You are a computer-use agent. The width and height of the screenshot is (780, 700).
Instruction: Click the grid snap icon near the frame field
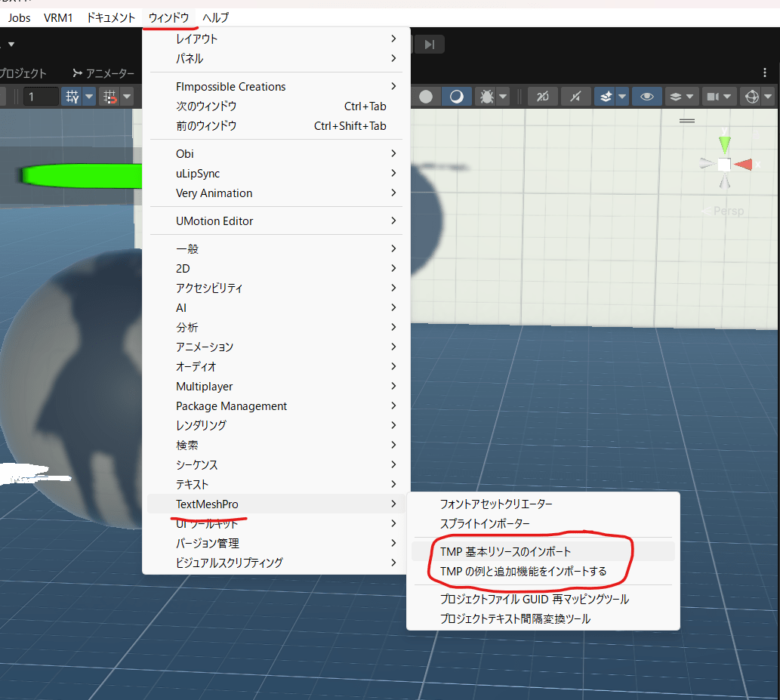[72, 96]
